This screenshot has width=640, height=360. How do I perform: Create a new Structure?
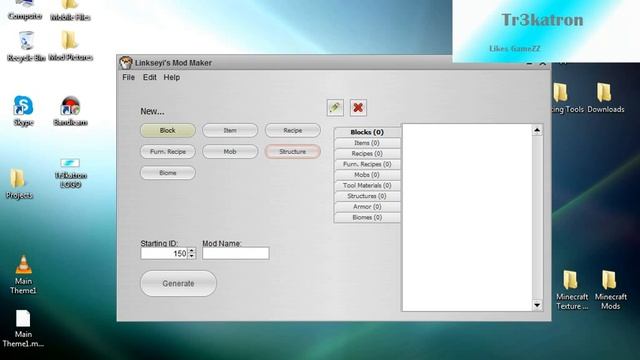point(293,151)
